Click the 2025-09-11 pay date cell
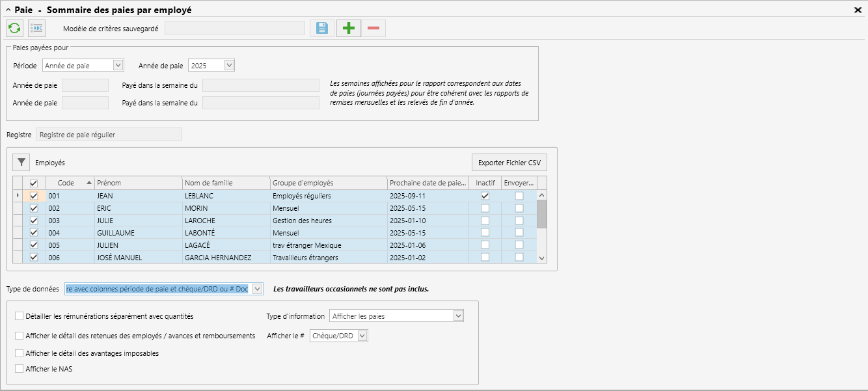Image resolution: width=868 pixels, height=391 pixels. coord(428,196)
